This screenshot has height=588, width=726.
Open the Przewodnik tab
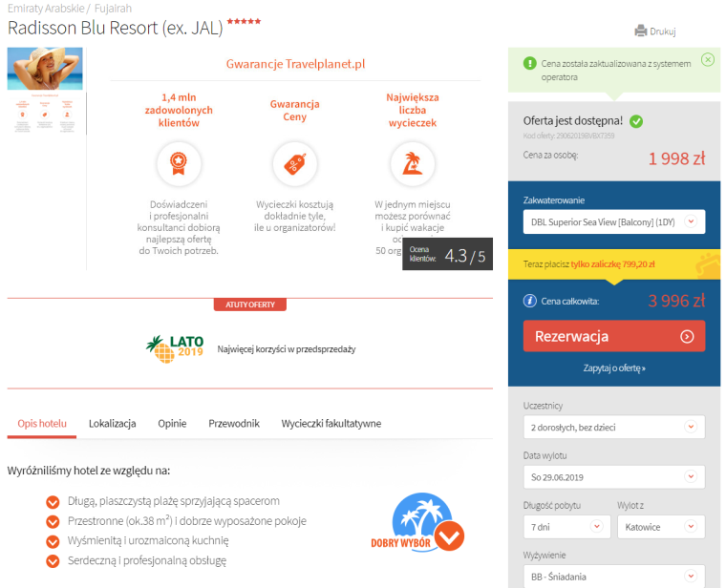coord(234,423)
